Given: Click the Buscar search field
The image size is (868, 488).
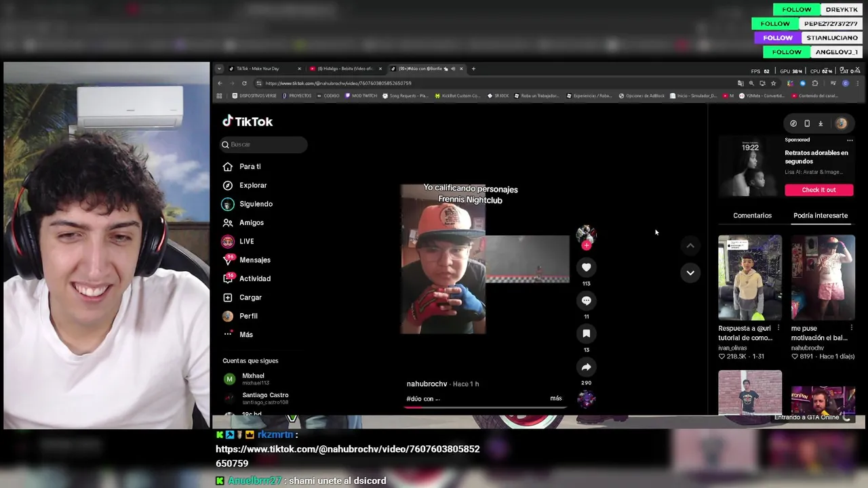Looking at the screenshot, I should (264, 144).
